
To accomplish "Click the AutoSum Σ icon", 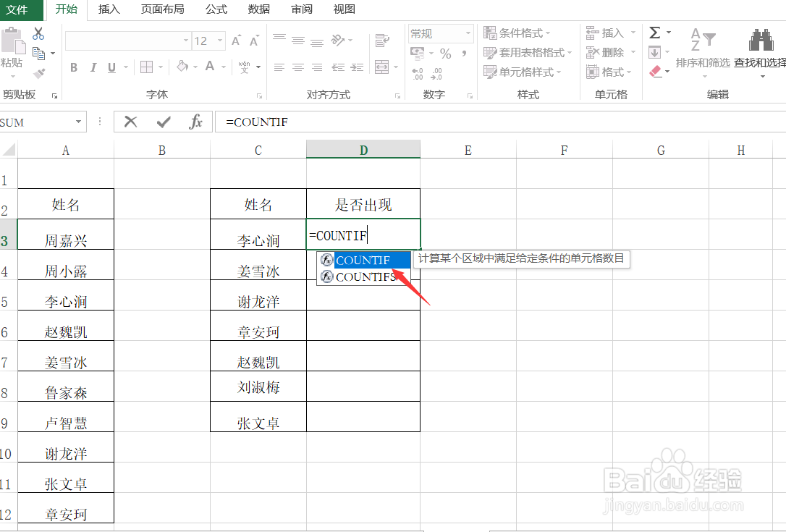I will point(655,32).
